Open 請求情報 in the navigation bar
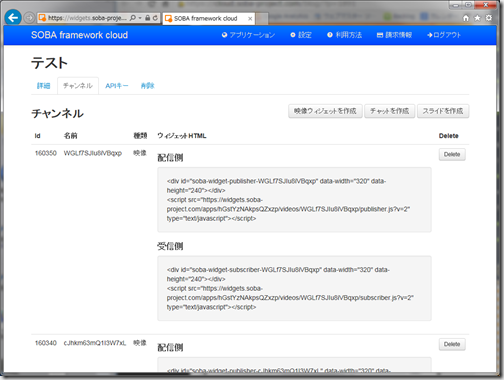 coord(394,35)
